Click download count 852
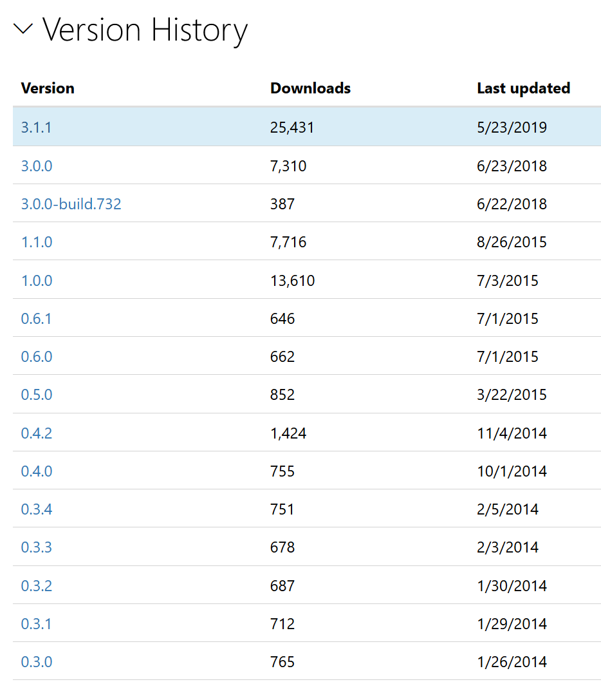Screen dimensions: 601x700 (282, 395)
